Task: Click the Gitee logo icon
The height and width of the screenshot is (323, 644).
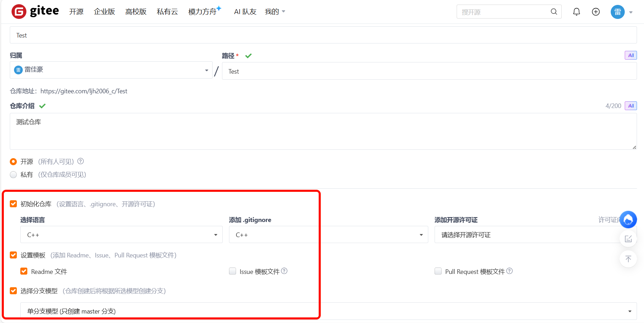Action: tap(19, 11)
